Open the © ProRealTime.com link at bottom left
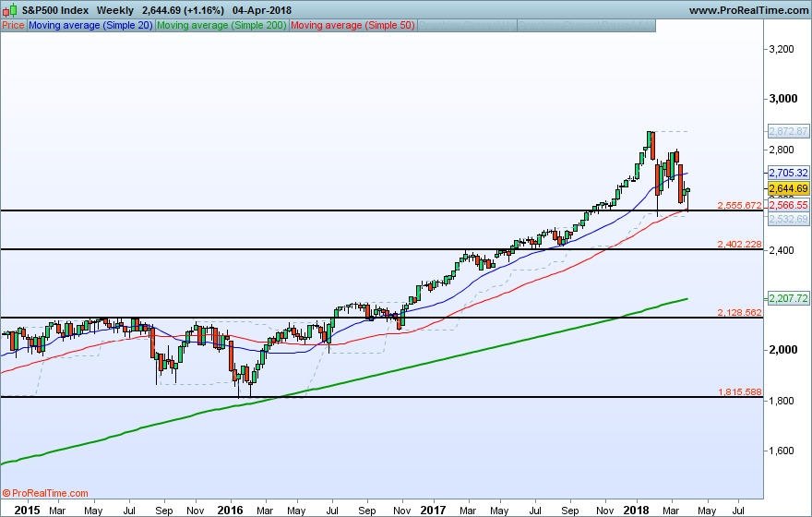Screen dimensions: 812x517 click(x=45, y=493)
